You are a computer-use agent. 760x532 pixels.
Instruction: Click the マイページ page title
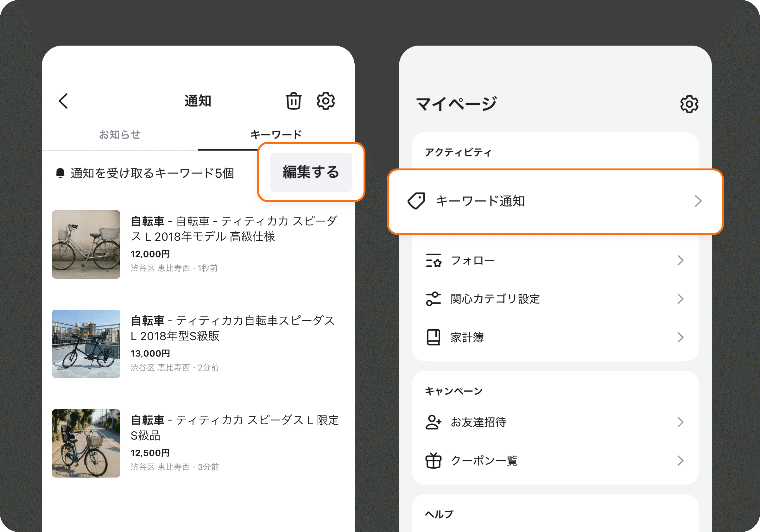point(456,104)
